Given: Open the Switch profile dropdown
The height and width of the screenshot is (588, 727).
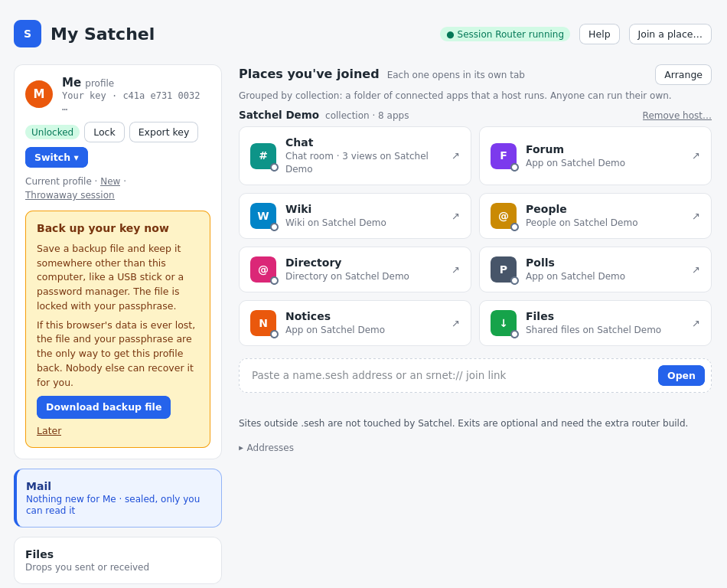Looking at the screenshot, I should tap(57, 157).
